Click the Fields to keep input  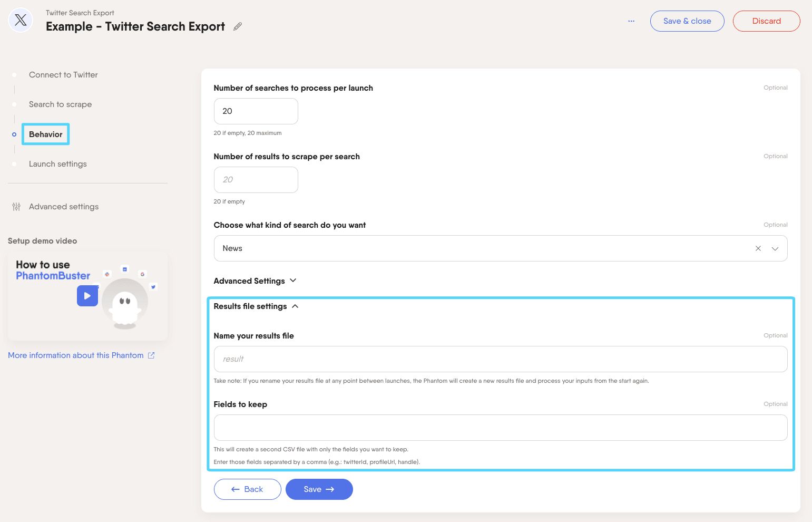click(x=501, y=428)
